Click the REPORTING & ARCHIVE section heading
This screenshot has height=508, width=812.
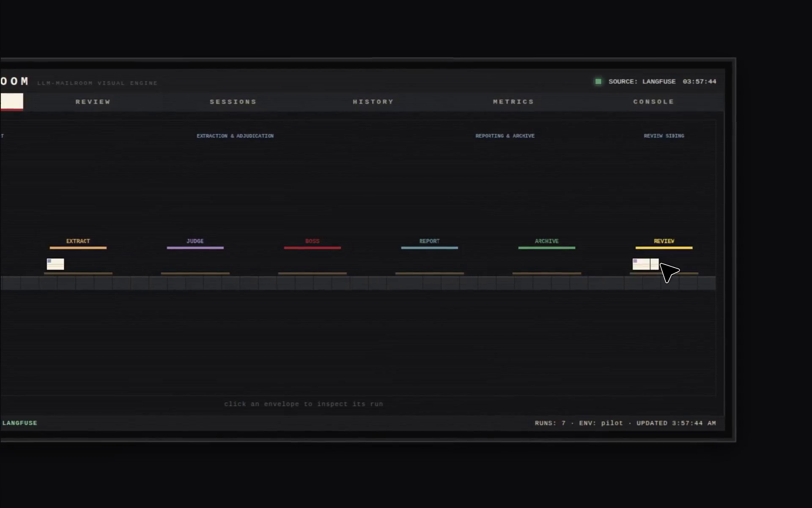click(x=505, y=136)
